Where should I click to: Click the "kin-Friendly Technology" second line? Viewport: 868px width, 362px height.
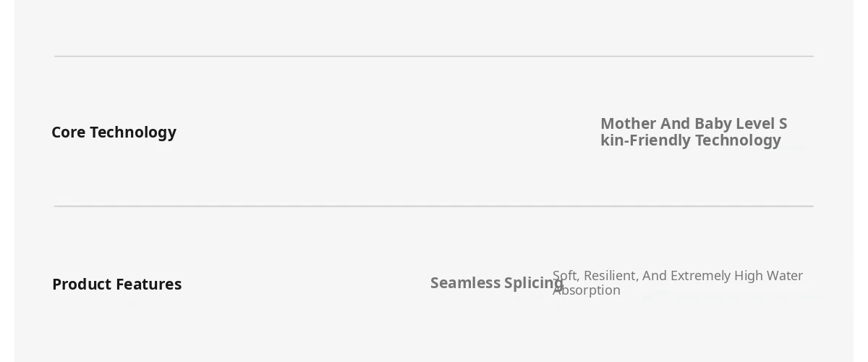[x=690, y=140]
